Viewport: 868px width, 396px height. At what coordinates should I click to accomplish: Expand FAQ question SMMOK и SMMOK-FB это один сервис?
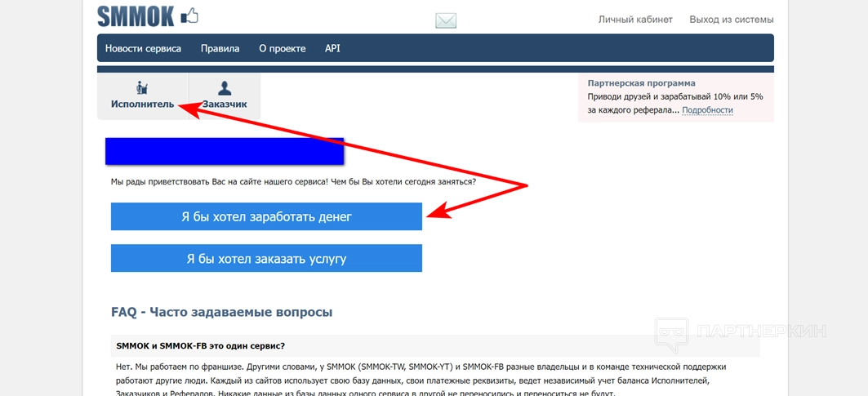[x=435, y=346]
